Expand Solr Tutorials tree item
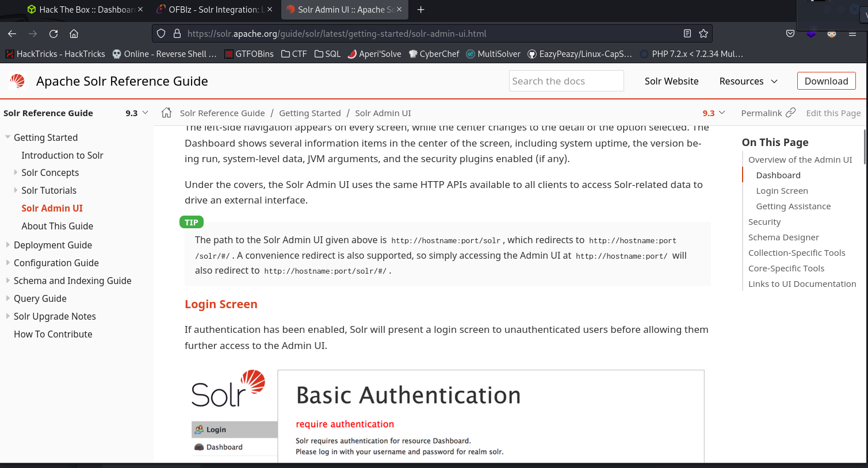This screenshot has width=868, height=468. pos(16,190)
